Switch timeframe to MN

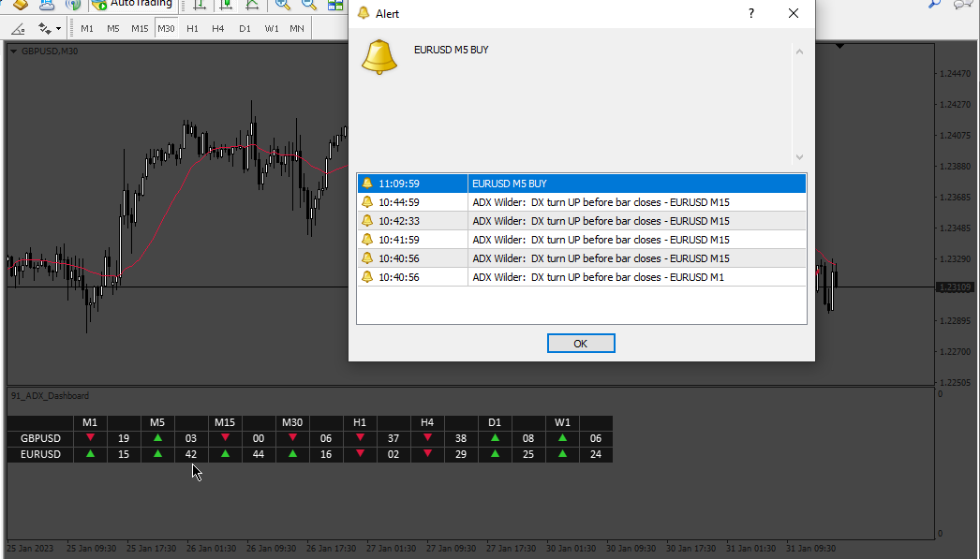[297, 29]
